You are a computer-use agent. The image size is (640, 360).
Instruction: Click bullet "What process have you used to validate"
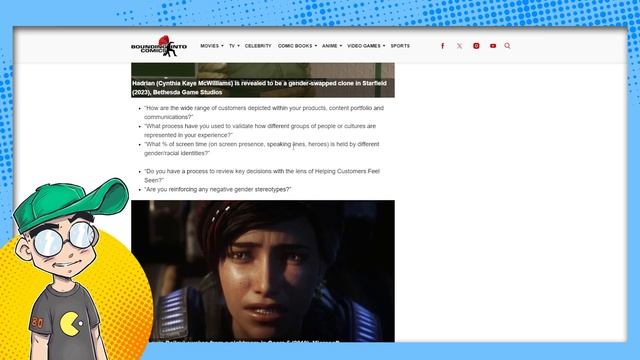(x=260, y=131)
